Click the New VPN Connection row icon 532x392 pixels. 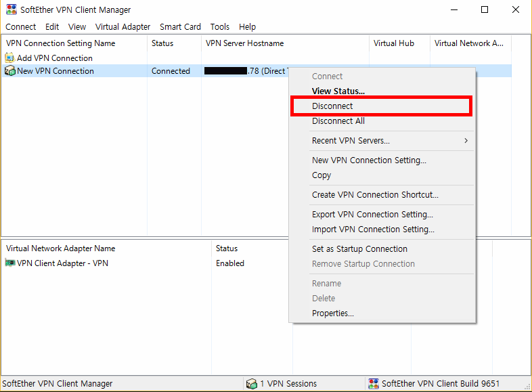(x=10, y=70)
